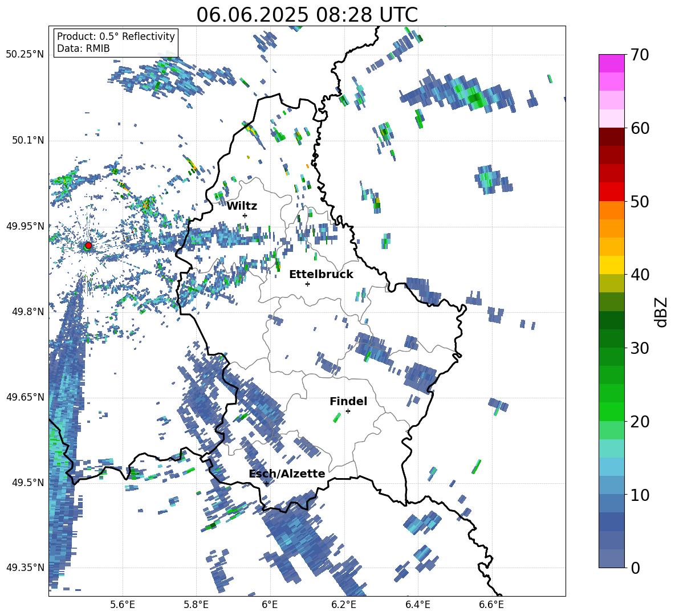Click the colorbar tick value 10
The image size is (675, 616).
(x=639, y=495)
